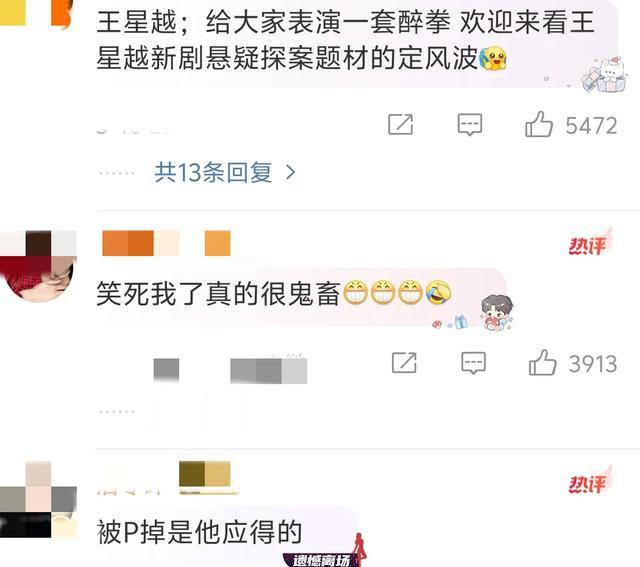The width and height of the screenshot is (640, 567).
Task: Like the comment with 5472 likes
Action: 539,124
